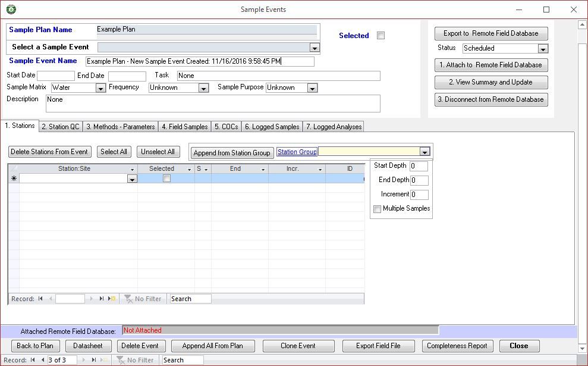This screenshot has width=588, height=366.
Task: Go to the 4. Field Samples tab
Action: click(x=185, y=127)
